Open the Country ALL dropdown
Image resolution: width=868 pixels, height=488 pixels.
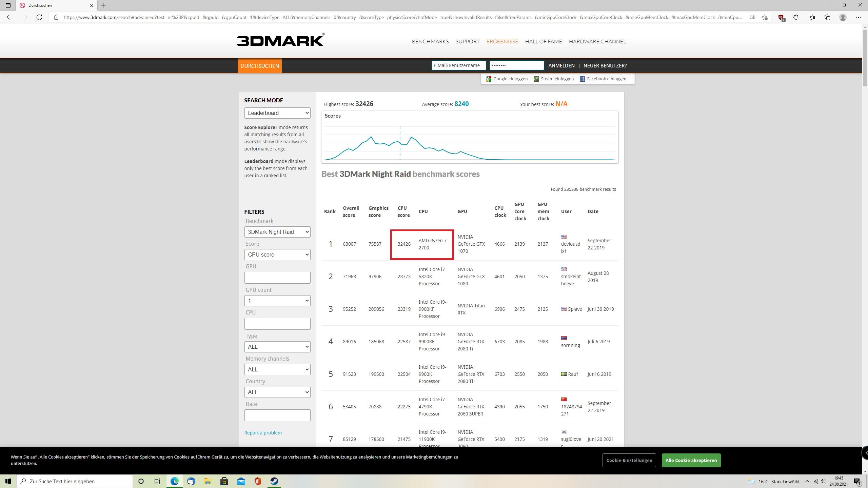point(277,392)
